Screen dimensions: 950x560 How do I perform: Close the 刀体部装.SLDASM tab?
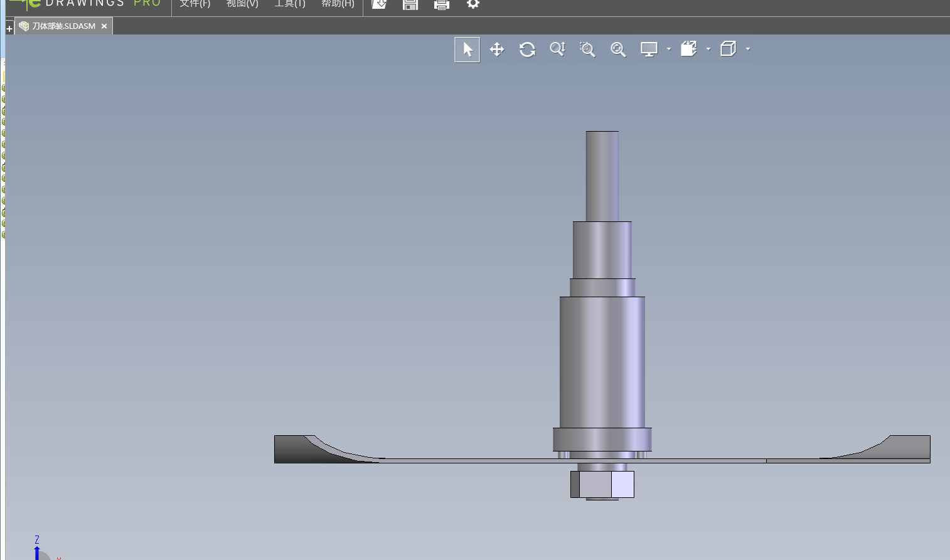click(x=104, y=26)
